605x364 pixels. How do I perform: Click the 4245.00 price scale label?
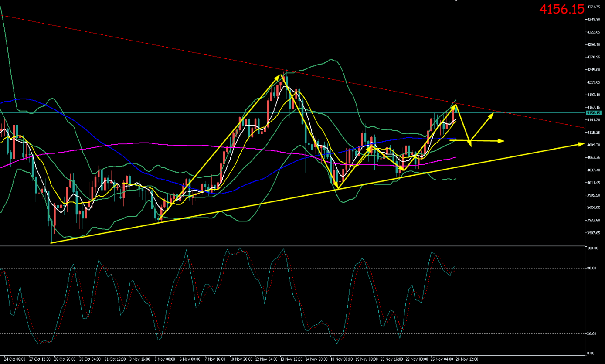pyautogui.click(x=594, y=70)
